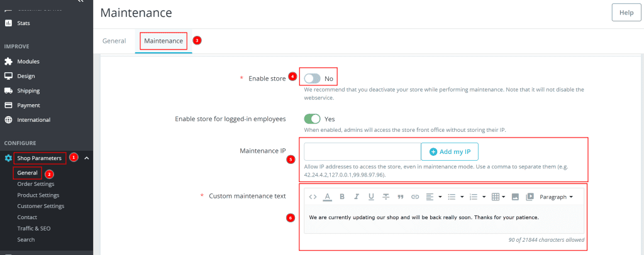
Task: Click the Add my IP button
Action: tap(450, 152)
